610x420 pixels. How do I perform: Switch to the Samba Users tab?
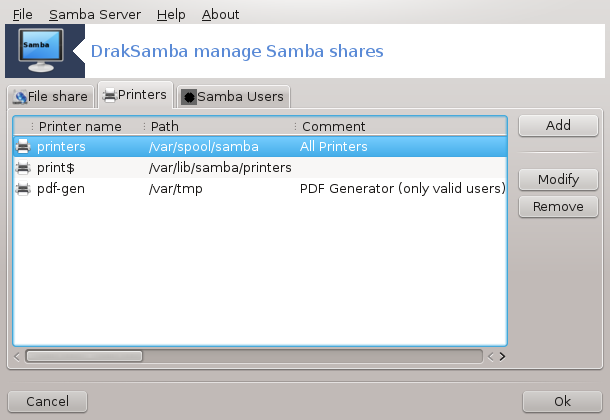point(233,96)
